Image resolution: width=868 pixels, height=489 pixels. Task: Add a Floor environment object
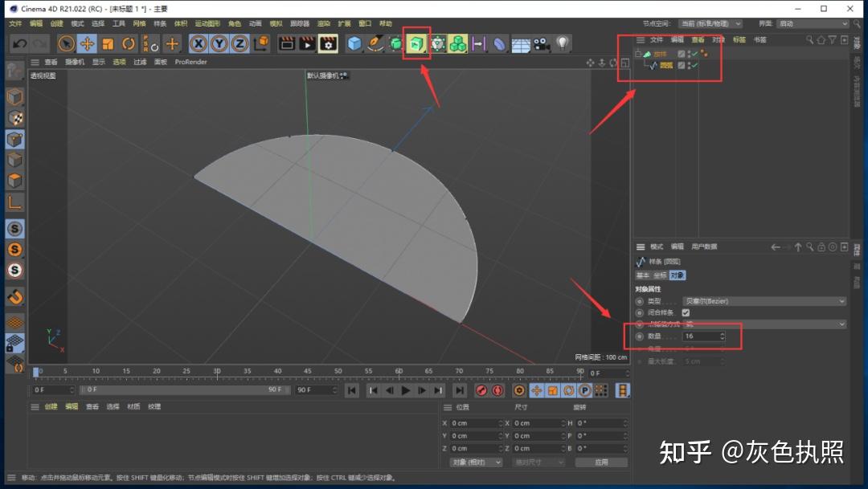coord(520,44)
